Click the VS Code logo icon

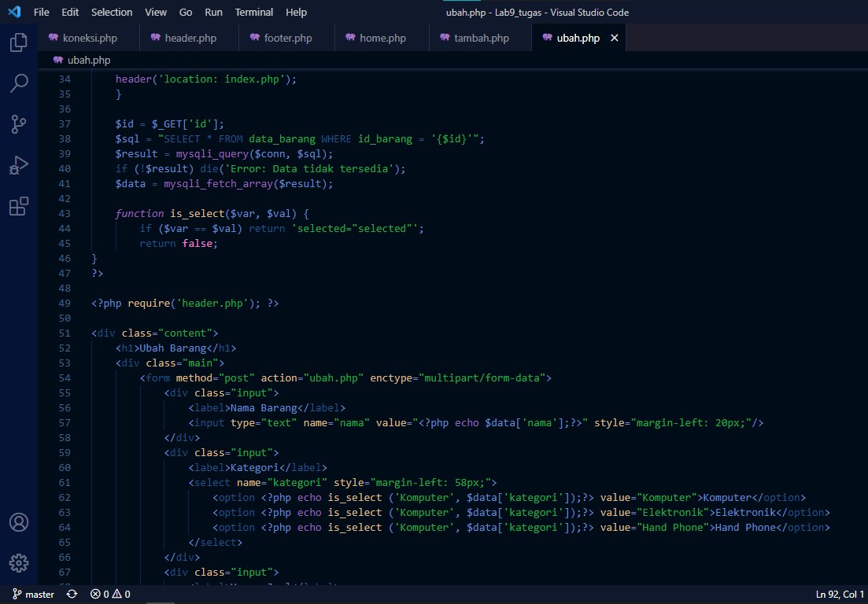(x=14, y=12)
